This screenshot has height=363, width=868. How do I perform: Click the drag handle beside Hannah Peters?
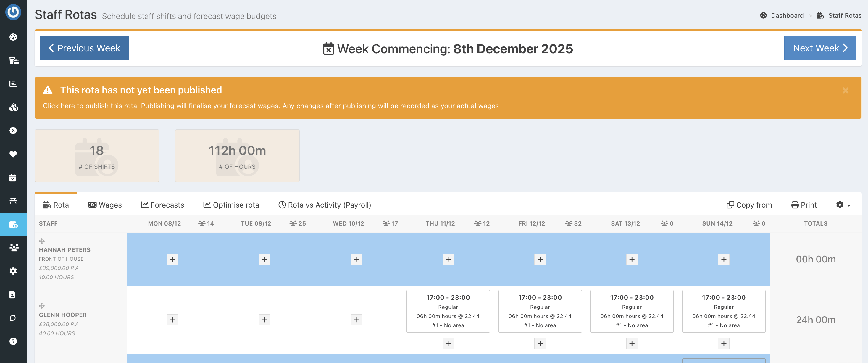coord(42,241)
